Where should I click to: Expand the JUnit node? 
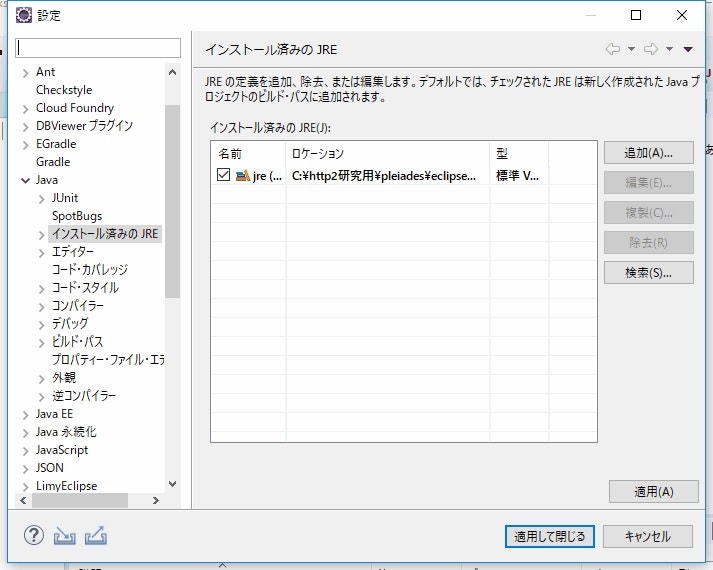(x=42, y=199)
